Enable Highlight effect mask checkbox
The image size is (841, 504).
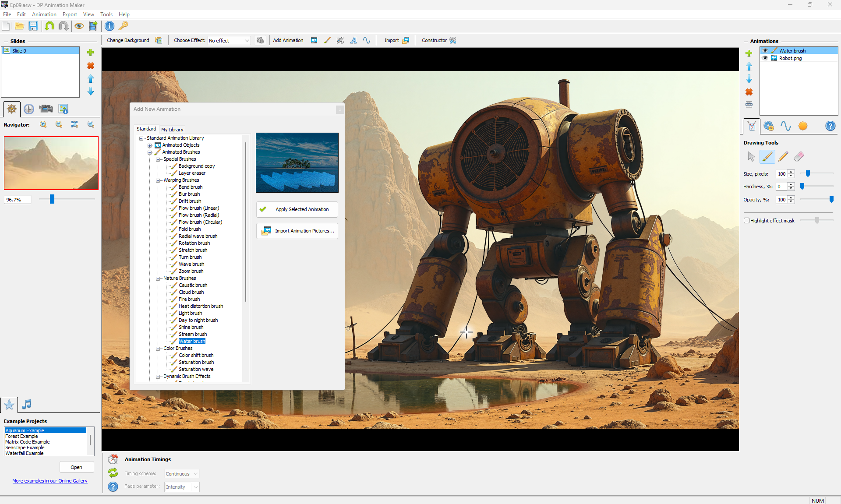(x=747, y=221)
